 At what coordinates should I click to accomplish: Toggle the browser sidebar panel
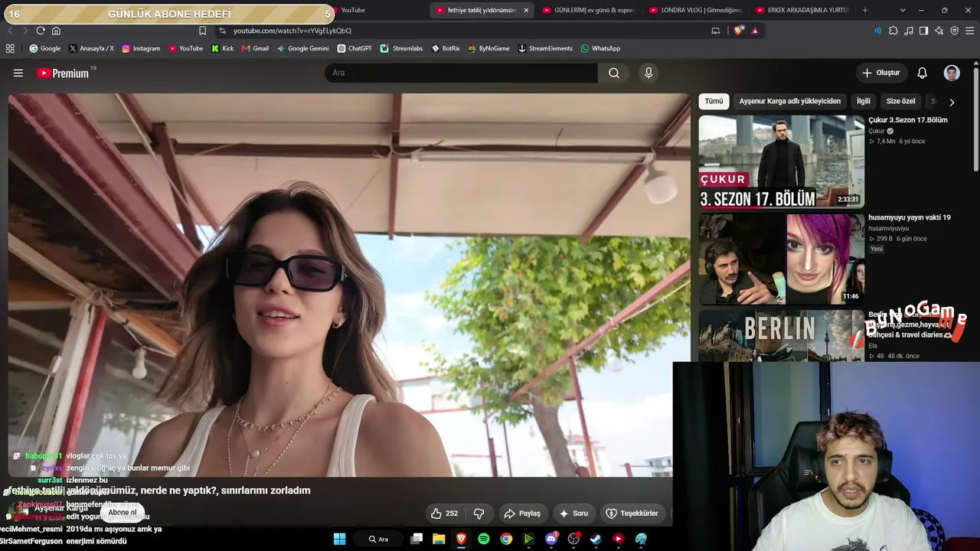924,31
